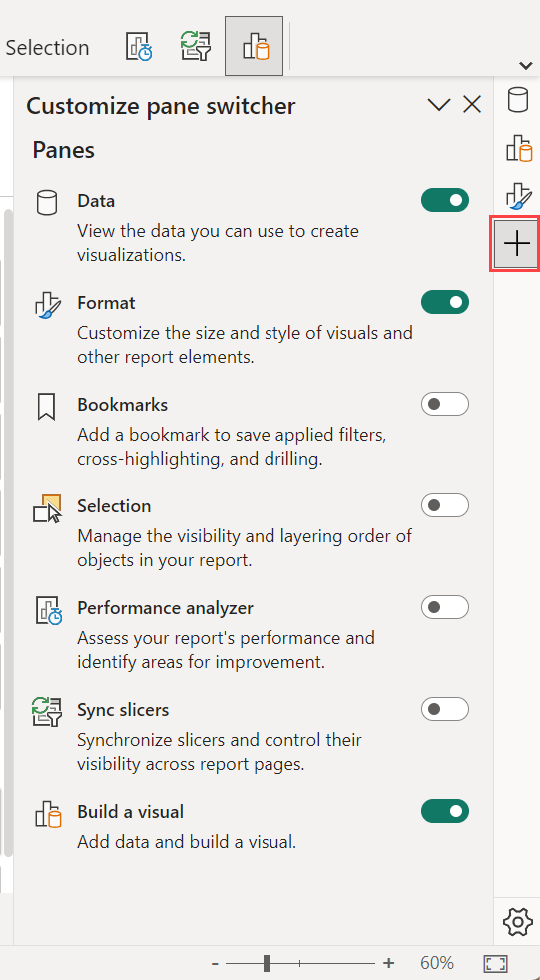This screenshot has height=980, width=540.
Task: Click the Sync slicers icon in list
Action: pos(48,712)
